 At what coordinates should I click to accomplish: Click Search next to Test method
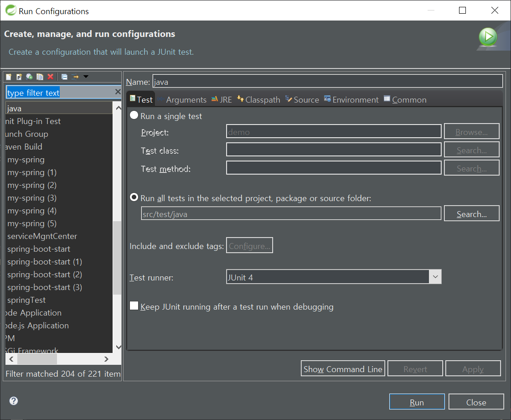471,168
